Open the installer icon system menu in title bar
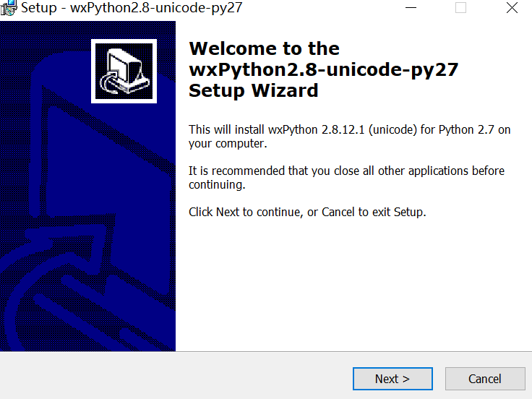The width and height of the screenshot is (532, 399). 8,7
